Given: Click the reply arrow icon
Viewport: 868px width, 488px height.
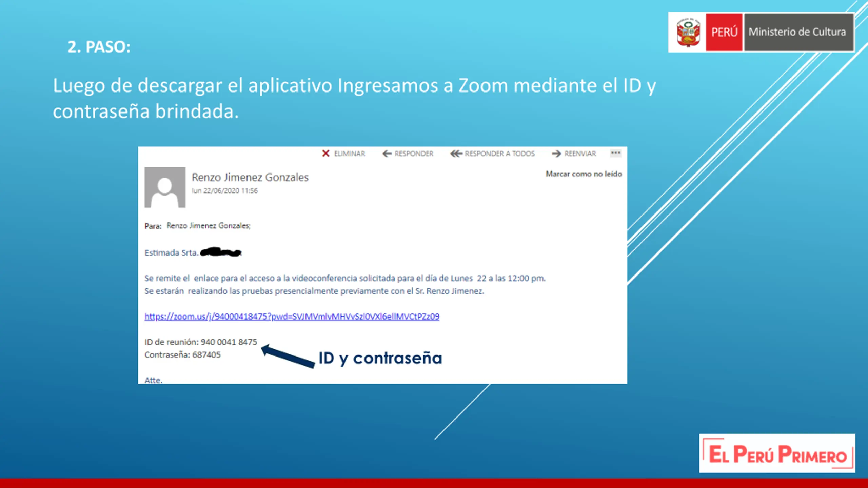Looking at the screenshot, I should (387, 154).
